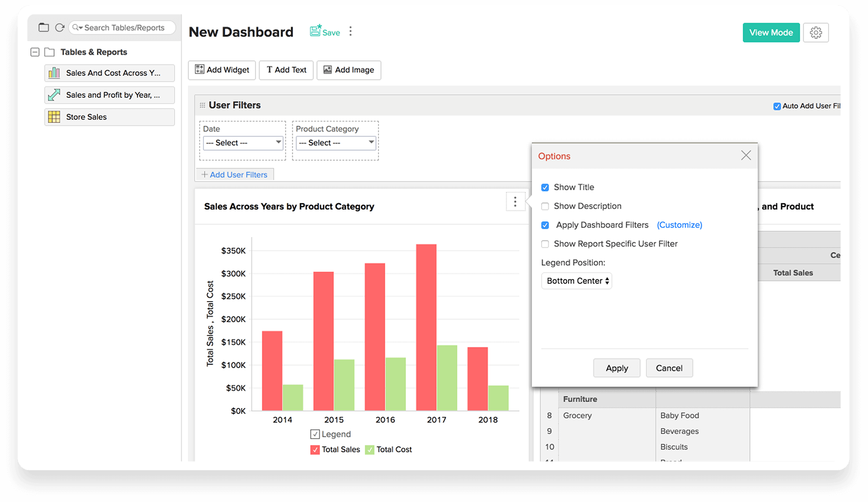
Task: Open the Date filter dropdown
Action: pyautogui.click(x=243, y=143)
